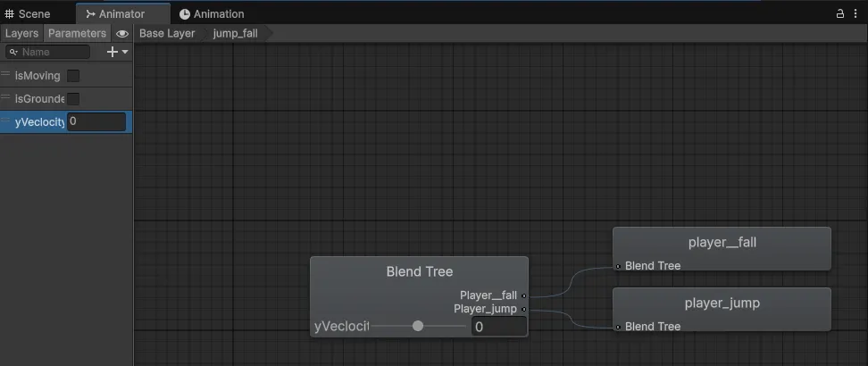Viewport: 868px width, 366px height.
Task: Click the Player_jump output port
Action: tap(523, 309)
